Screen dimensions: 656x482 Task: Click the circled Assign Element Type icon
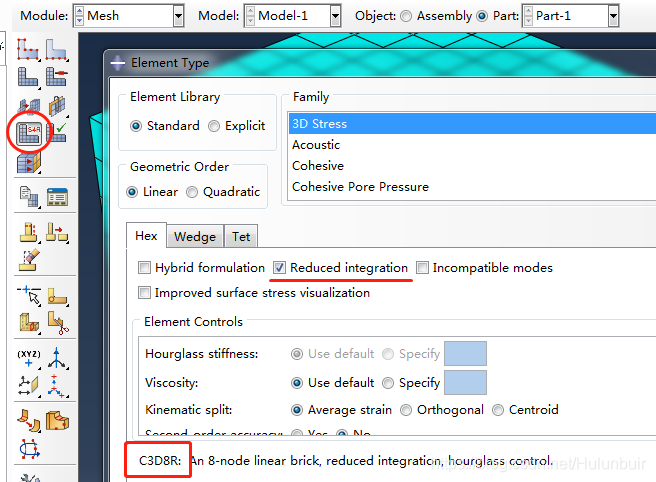coord(28,133)
